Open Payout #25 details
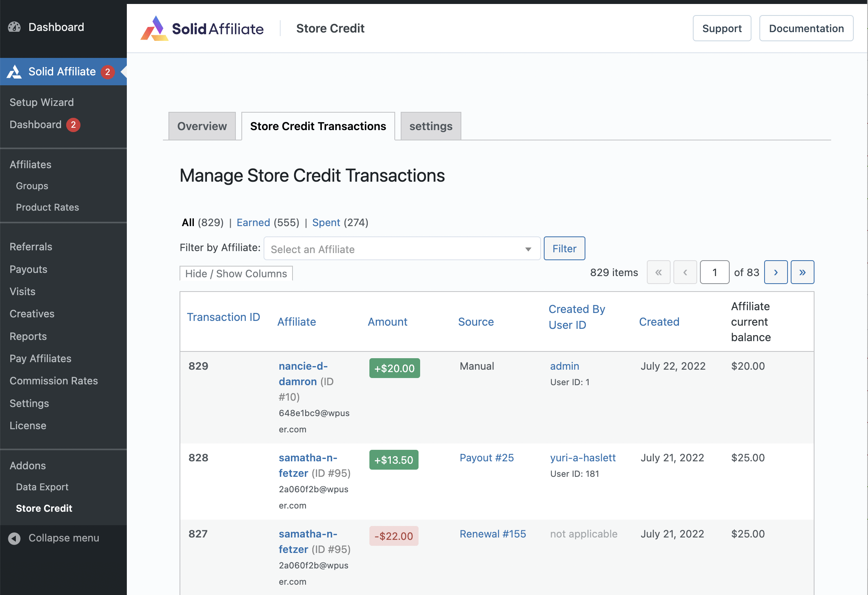 point(486,457)
